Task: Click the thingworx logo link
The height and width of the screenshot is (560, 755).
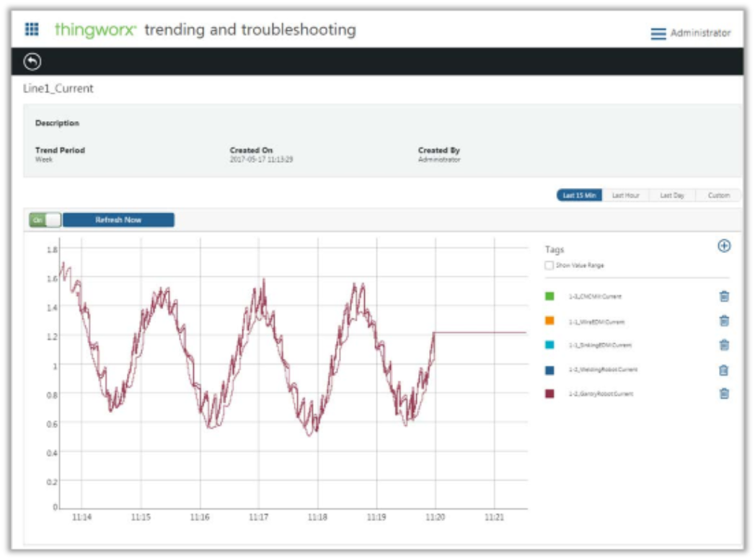Action: tap(95, 30)
